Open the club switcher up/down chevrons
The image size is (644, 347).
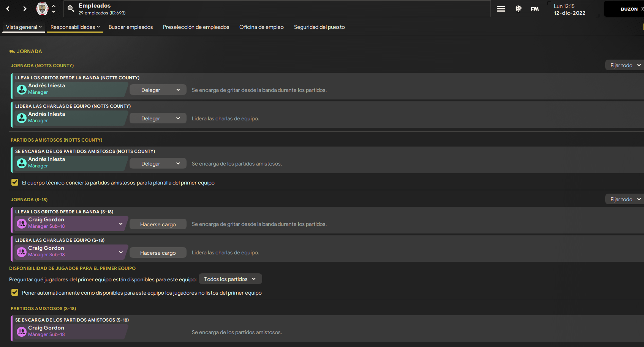tap(54, 9)
